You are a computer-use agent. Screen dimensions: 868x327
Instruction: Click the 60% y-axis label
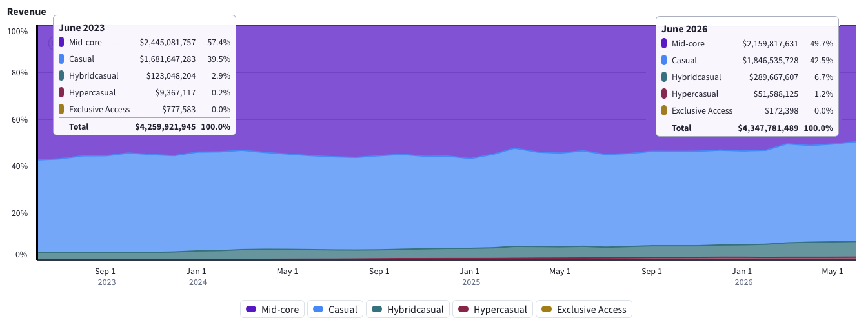coord(19,119)
